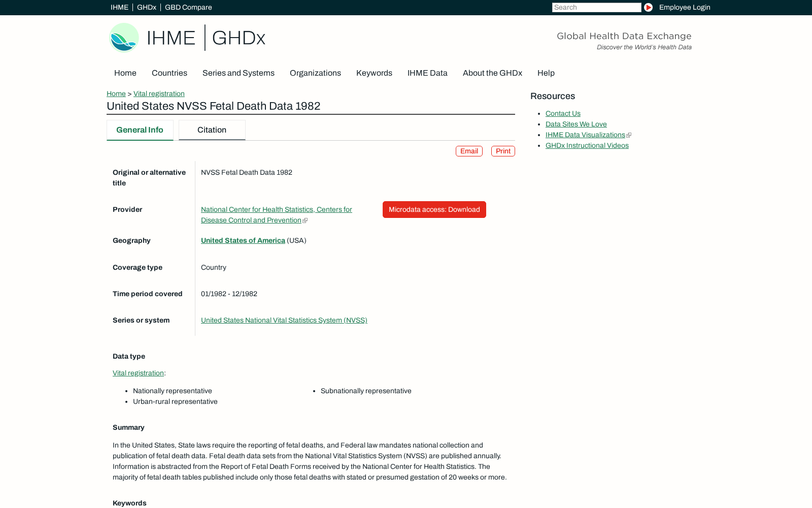Click the red search submit arrow icon
This screenshot has width=812, height=508.
(648, 7)
